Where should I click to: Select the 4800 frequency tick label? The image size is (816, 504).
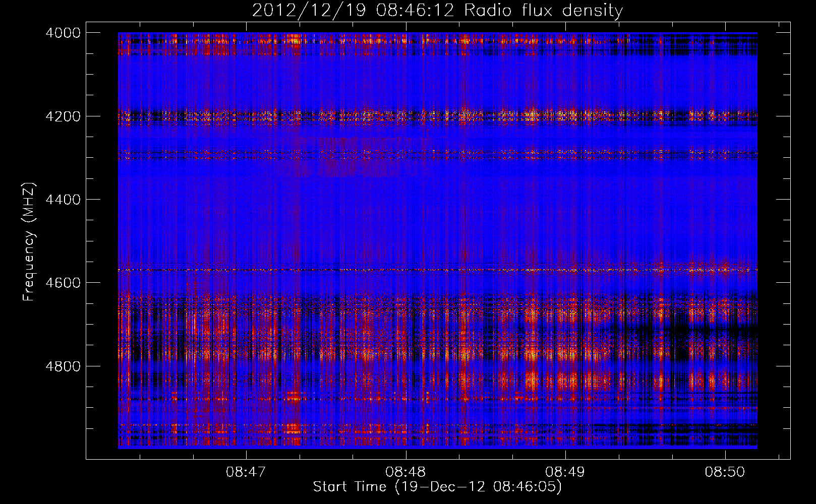click(x=63, y=366)
